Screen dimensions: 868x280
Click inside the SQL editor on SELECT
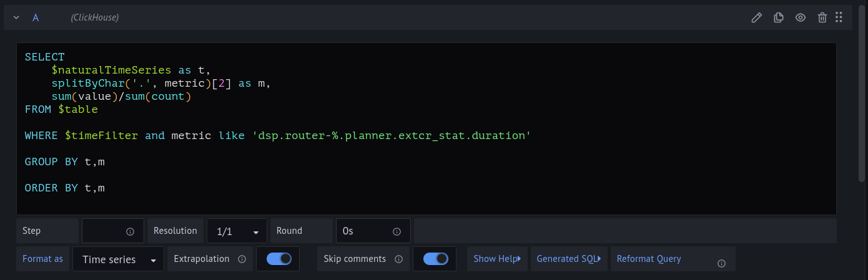tap(45, 57)
